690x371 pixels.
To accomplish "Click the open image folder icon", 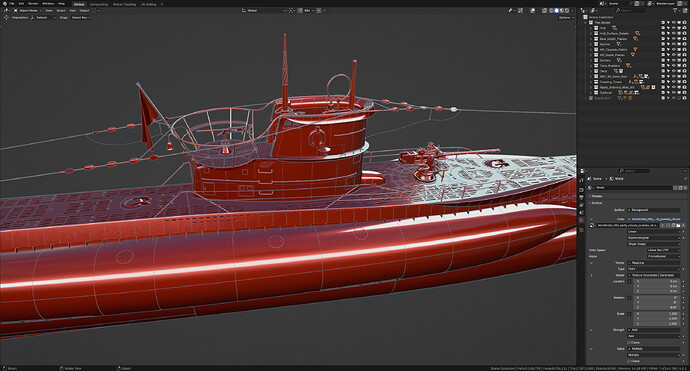I will (678, 225).
